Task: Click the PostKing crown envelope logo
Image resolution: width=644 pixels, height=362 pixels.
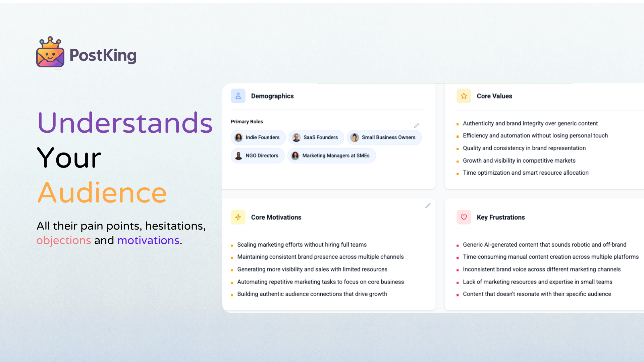Action: 50,52
